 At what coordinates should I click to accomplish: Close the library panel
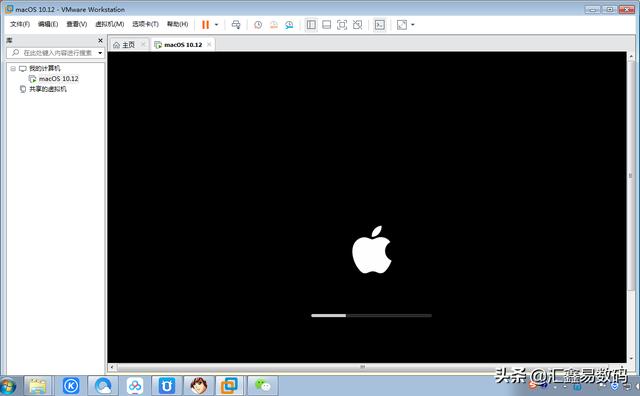click(100, 40)
